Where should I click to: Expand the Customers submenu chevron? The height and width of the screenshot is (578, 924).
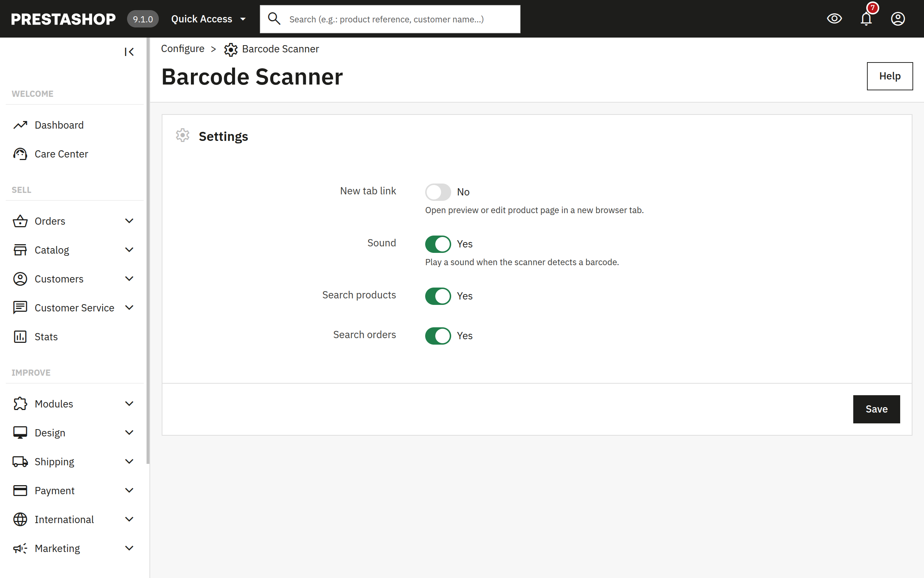coord(130,279)
